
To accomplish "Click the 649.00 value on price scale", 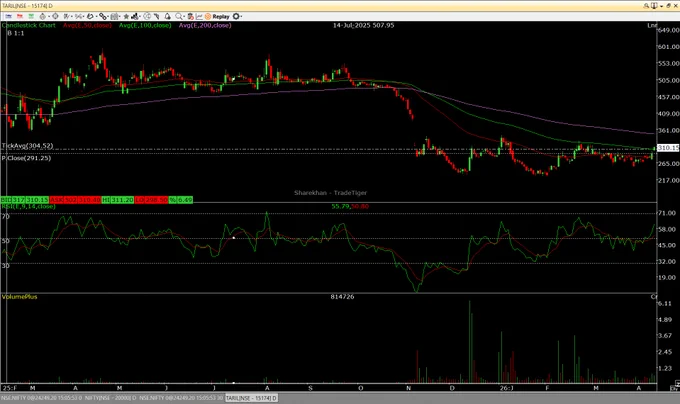I will click(668, 30).
